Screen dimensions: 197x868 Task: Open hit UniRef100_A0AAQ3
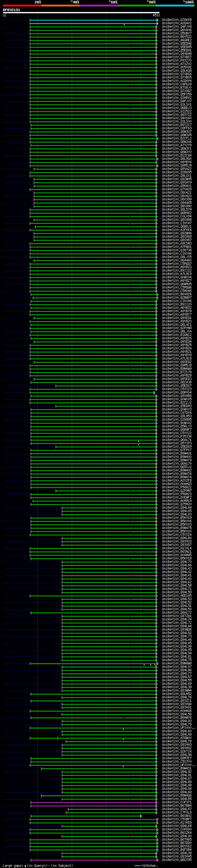pos(177,484)
